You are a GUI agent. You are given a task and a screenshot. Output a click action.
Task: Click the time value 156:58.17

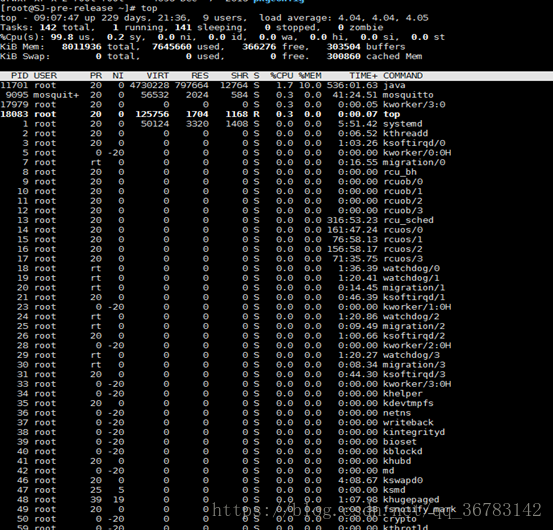352,249
